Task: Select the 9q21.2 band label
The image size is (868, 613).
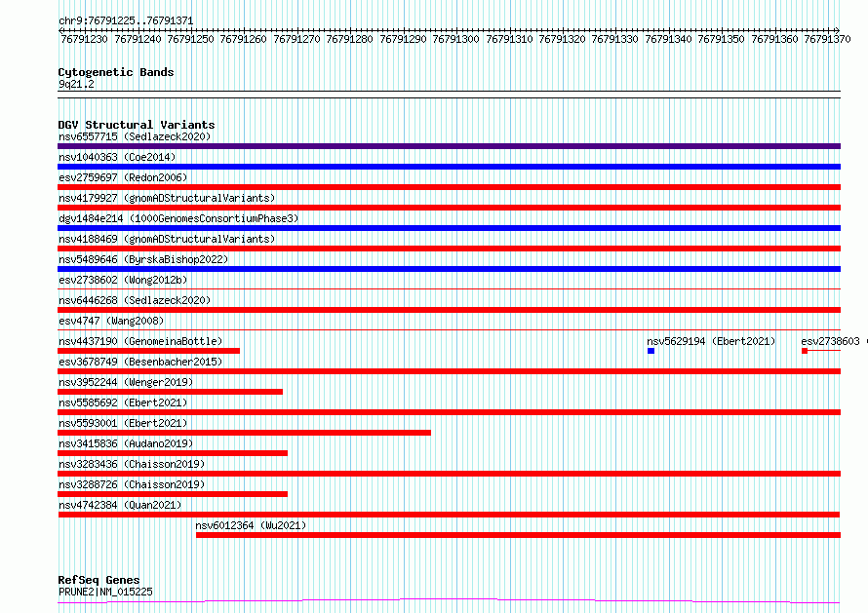Action: 76,84
